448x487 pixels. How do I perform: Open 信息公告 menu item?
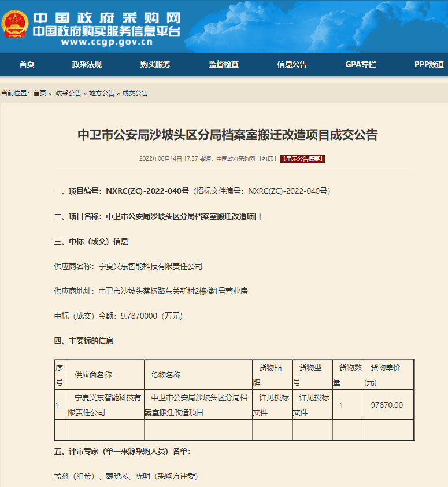pos(292,64)
